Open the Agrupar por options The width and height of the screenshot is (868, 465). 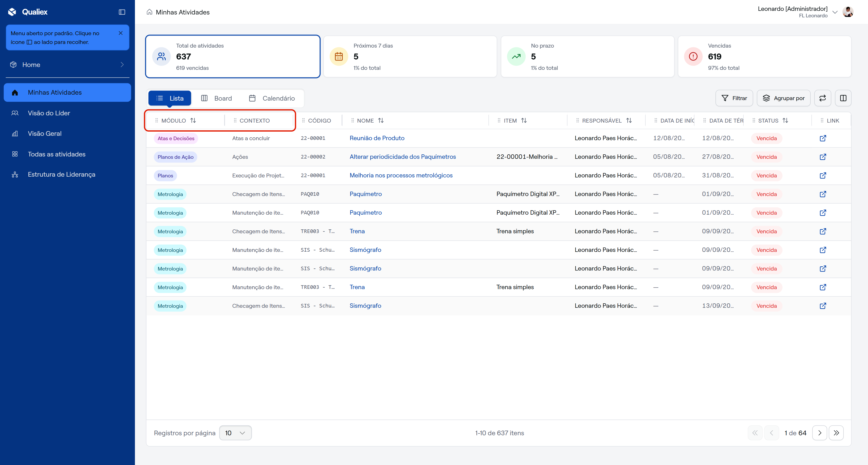[x=783, y=98]
